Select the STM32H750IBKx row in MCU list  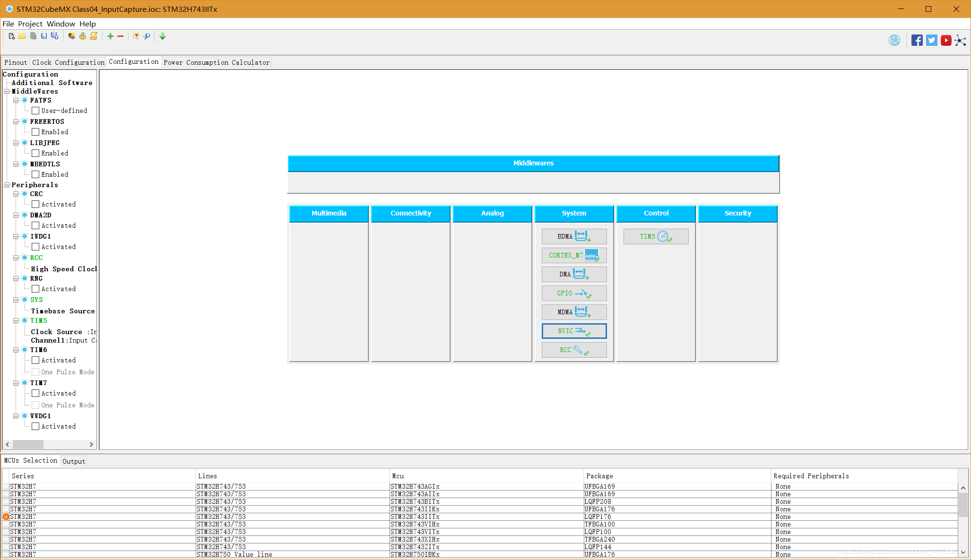pos(480,554)
